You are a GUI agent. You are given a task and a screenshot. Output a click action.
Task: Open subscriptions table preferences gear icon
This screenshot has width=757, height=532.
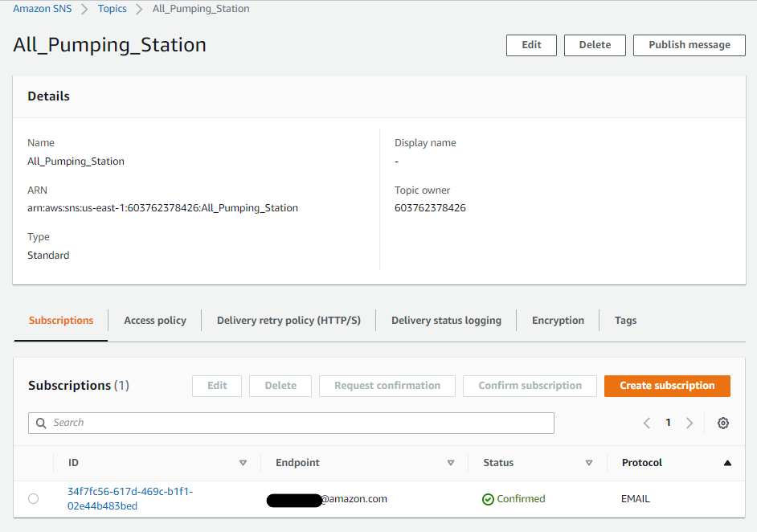click(x=722, y=423)
